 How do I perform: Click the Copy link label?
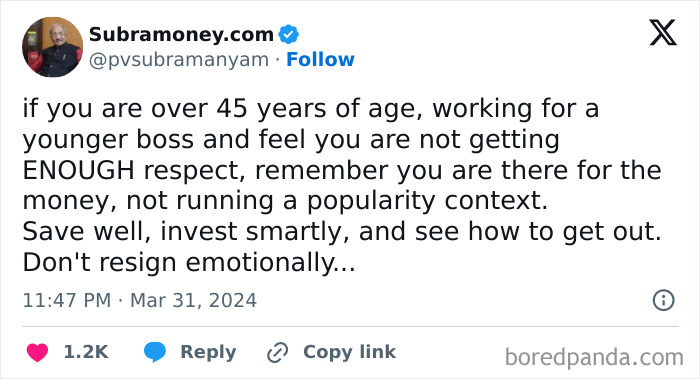[349, 352]
